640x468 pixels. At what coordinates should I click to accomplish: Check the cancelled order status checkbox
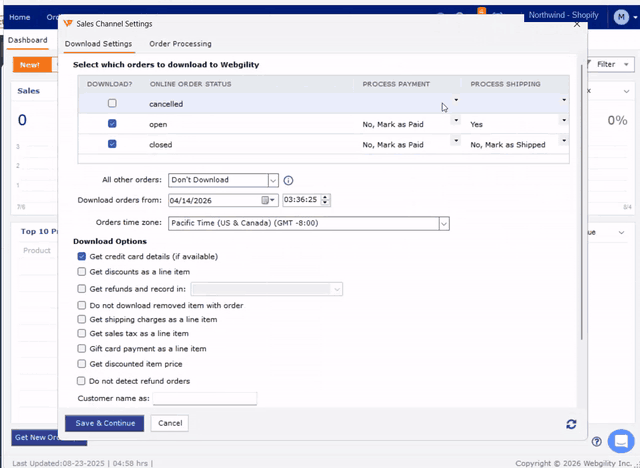(112, 103)
